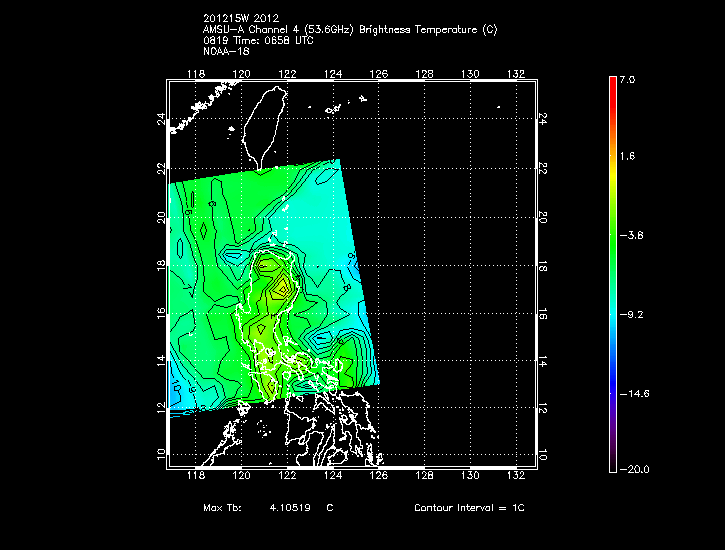The image size is (725, 550).
Task: Click longitude "124" on the top axis
Action: tap(333, 74)
